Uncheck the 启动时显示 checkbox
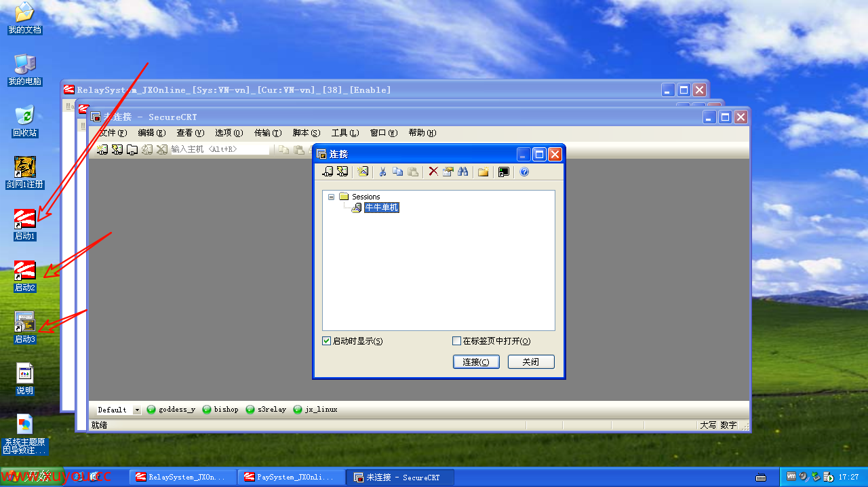The width and height of the screenshot is (868, 487). 327,341
